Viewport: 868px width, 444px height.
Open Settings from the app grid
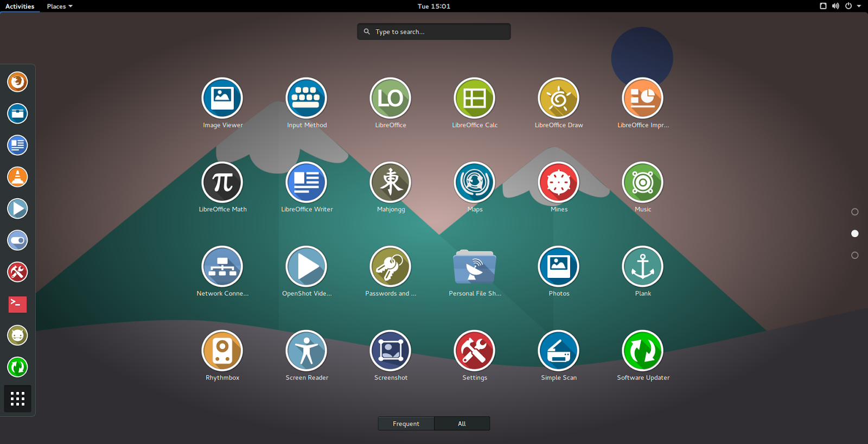click(x=475, y=351)
